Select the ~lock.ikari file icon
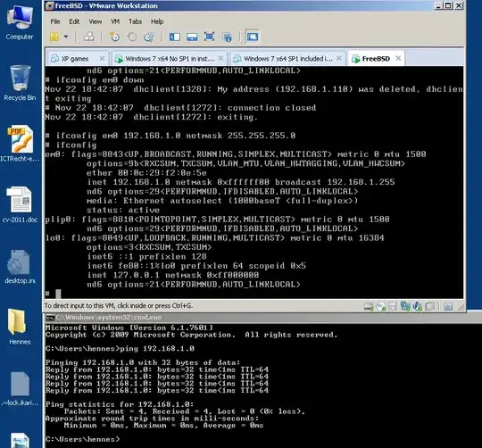 click(20, 389)
